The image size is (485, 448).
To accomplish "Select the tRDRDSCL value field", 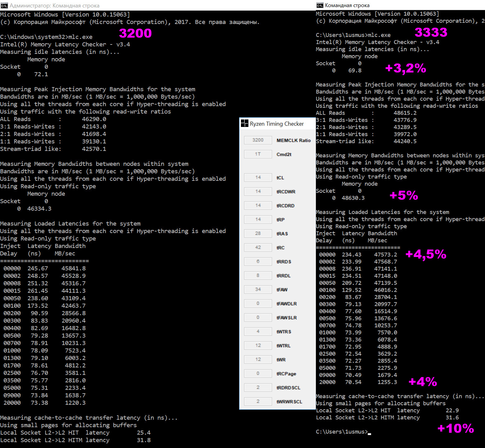I will [x=258, y=387].
